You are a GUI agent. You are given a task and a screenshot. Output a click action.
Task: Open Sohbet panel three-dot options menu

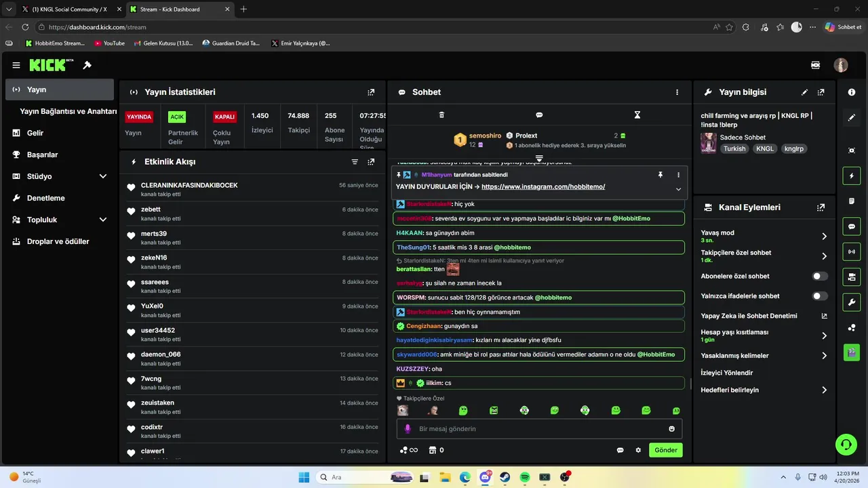tap(677, 92)
